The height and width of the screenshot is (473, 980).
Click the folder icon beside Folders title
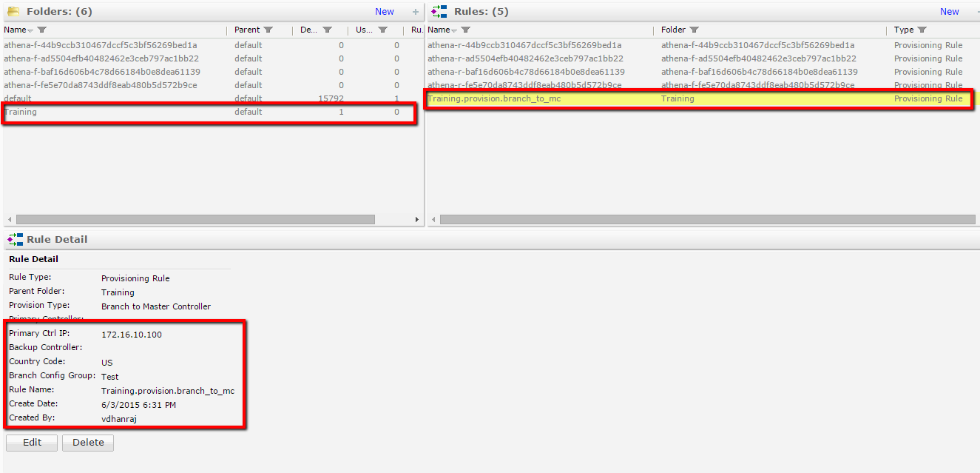click(x=13, y=11)
